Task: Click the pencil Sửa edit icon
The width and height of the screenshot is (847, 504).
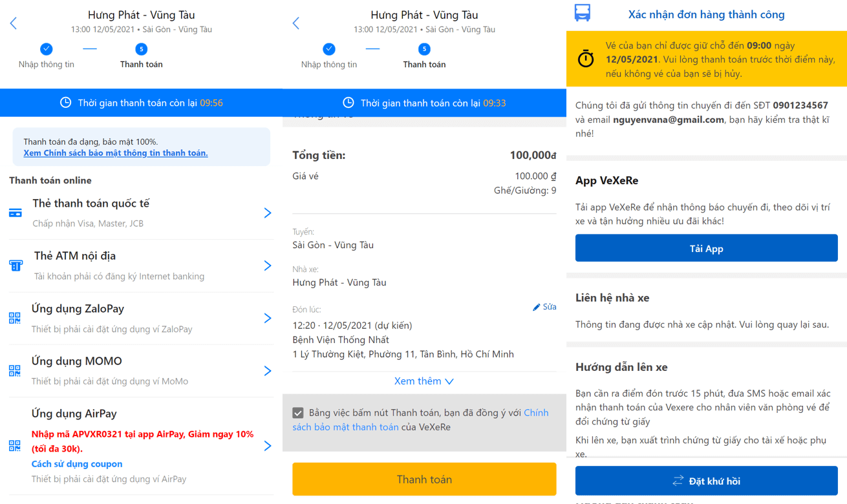Action: 536,307
